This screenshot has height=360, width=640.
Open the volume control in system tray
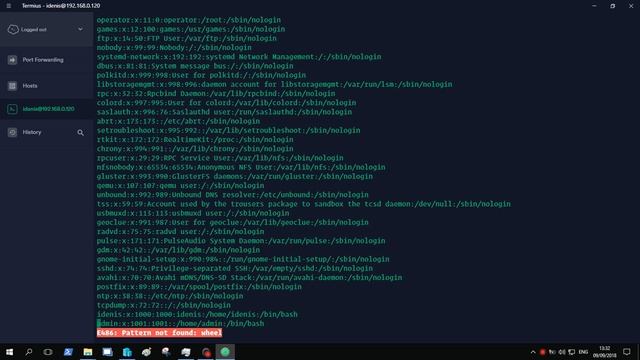coord(562,352)
